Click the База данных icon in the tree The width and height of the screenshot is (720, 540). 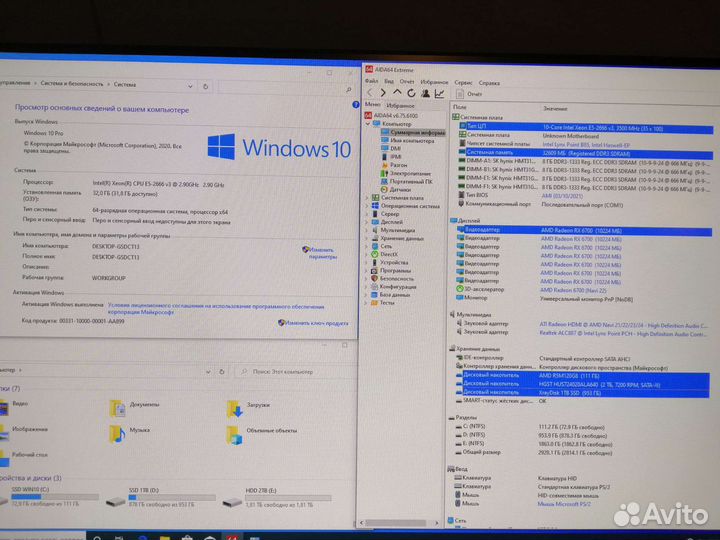pos(375,295)
